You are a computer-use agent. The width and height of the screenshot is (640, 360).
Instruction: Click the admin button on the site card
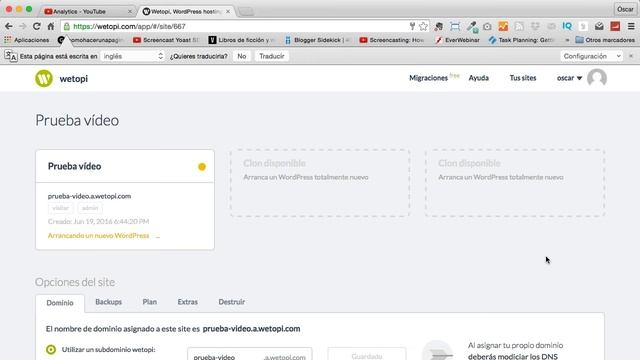point(90,208)
